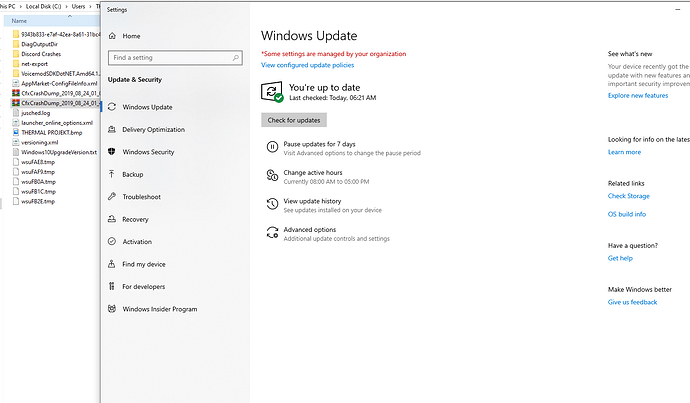
Task: Open the For developers section
Action: 111,287
